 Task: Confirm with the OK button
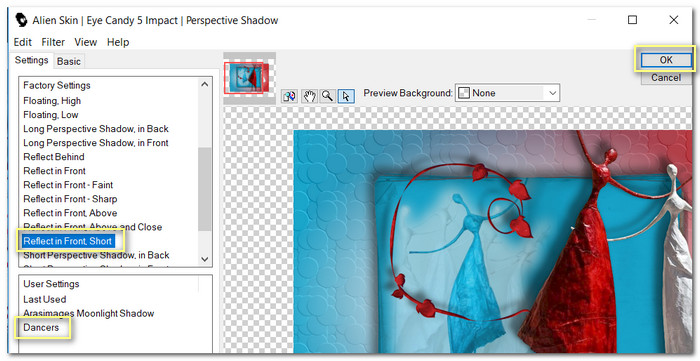[x=666, y=60]
